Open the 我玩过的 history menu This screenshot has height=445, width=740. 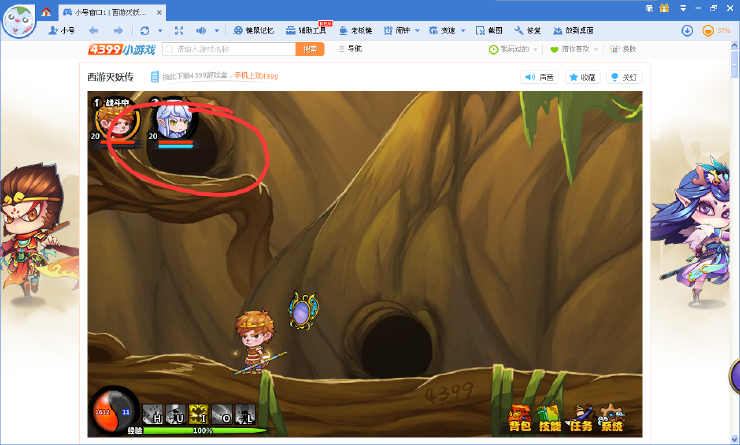(x=509, y=49)
